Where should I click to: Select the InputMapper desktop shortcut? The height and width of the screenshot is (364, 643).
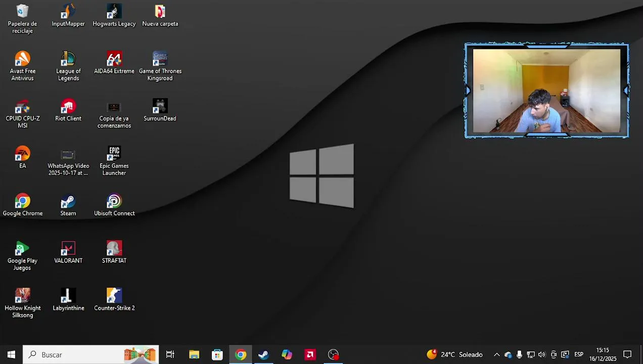[x=68, y=15]
